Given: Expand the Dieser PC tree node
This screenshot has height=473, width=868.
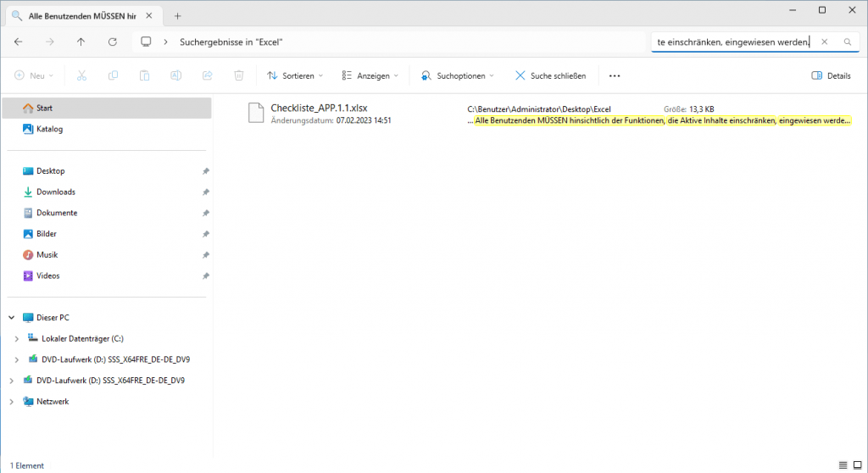Looking at the screenshot, I should 12,318.
